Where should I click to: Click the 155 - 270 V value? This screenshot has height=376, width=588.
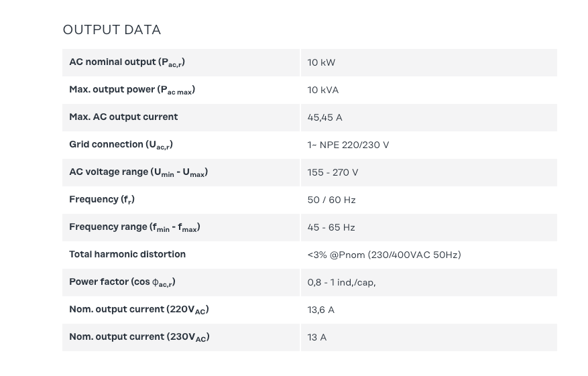[x=333, y=172]
